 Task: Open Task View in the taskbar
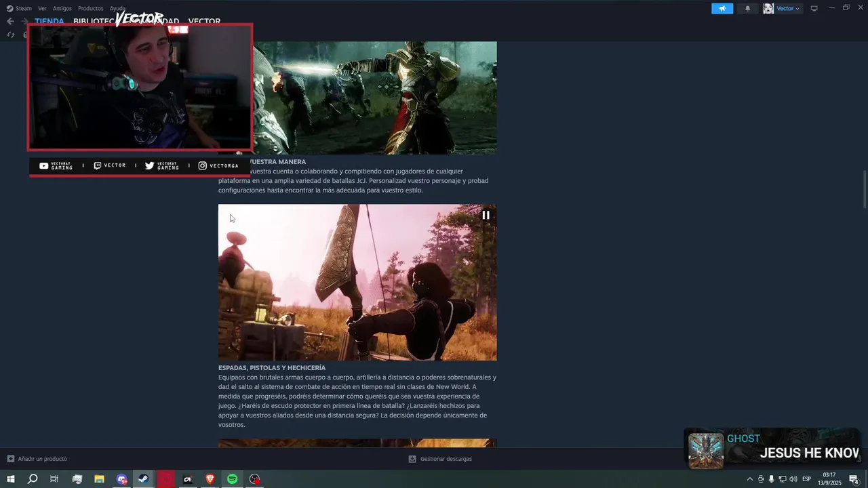[54, 479]
